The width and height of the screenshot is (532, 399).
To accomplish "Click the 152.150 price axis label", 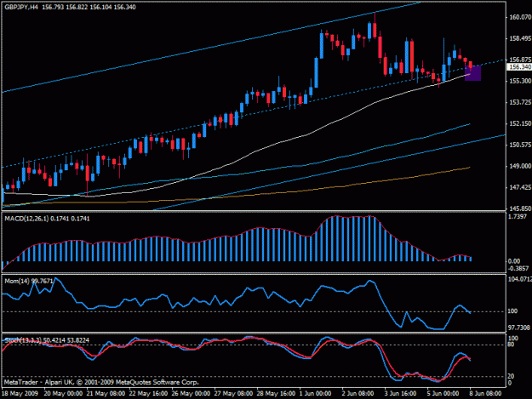I will tap(520, 123).
